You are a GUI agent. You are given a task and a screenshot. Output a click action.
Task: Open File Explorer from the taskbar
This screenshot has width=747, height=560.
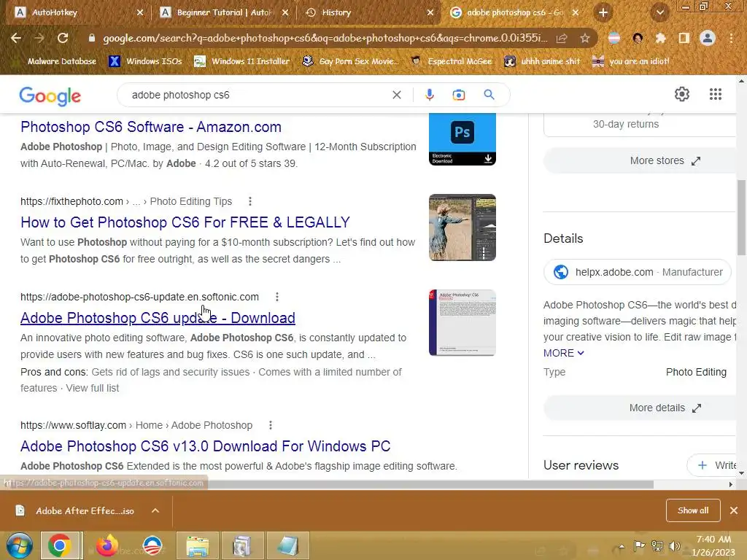pos(197,545)
